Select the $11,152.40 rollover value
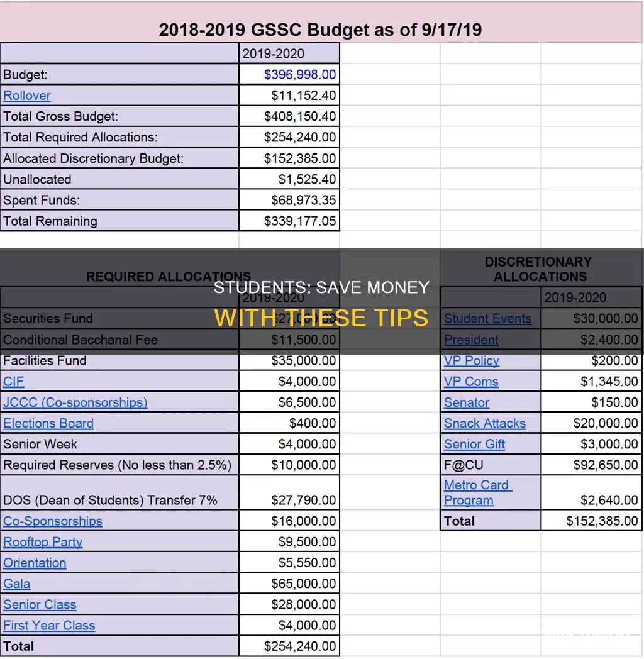 289,96
